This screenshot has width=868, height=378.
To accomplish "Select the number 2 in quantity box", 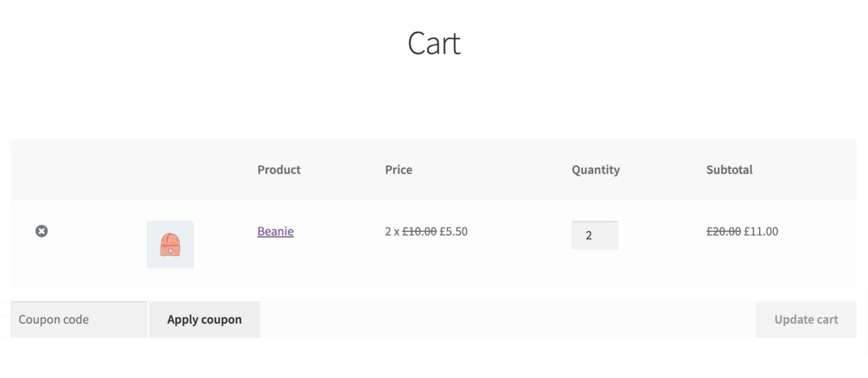I will tap(589, 235).
